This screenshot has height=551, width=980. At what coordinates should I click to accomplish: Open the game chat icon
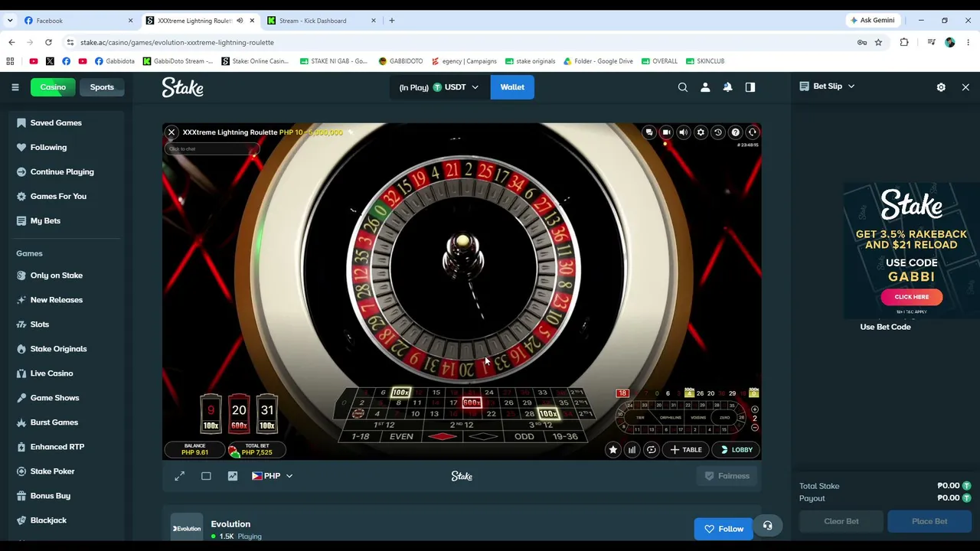tap(649, 132)
